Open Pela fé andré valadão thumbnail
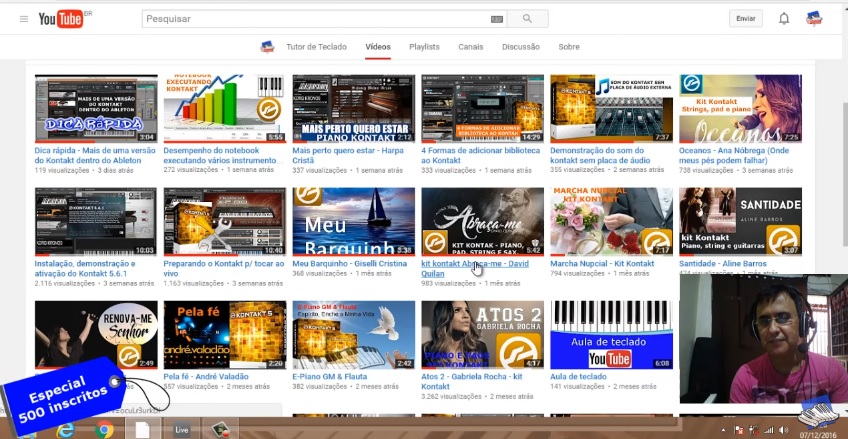This screenshot has width=848, height=439. click(x=225, y=335)
